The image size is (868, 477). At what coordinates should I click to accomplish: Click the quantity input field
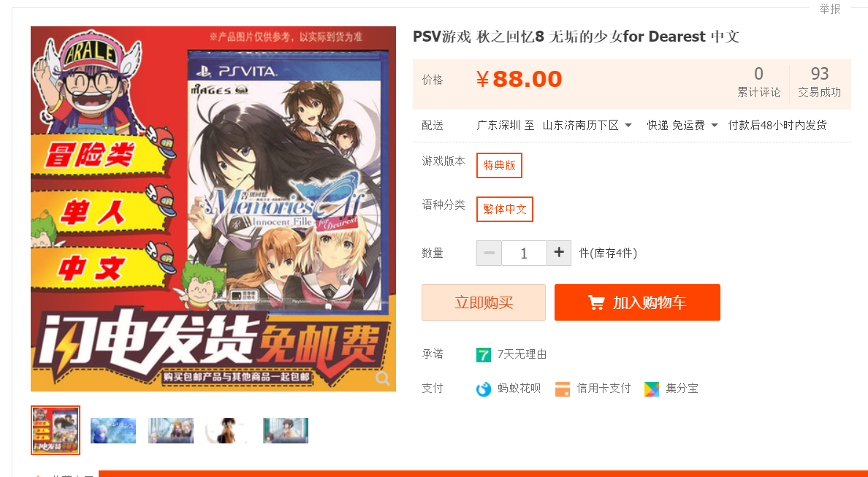point(524,253)
